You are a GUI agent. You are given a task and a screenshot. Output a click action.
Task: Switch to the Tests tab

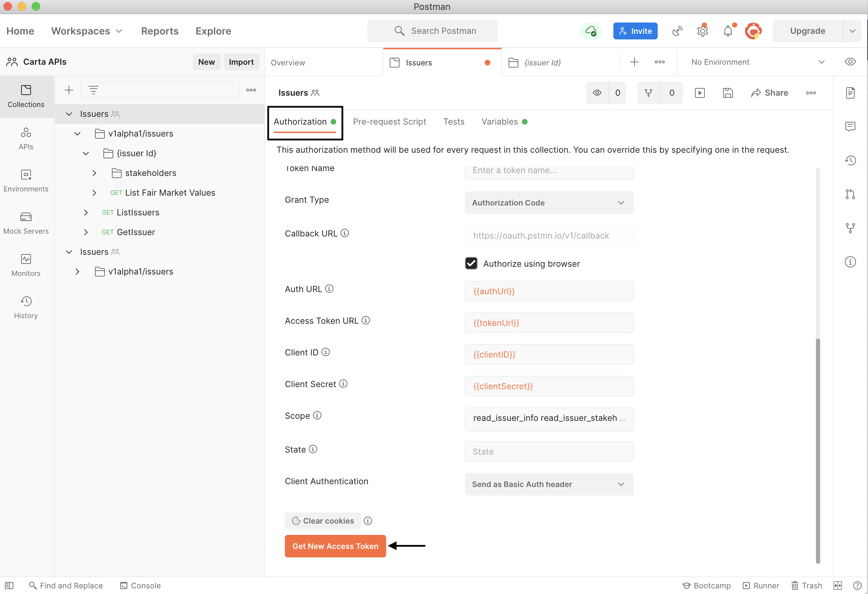(x=453, y=122)
